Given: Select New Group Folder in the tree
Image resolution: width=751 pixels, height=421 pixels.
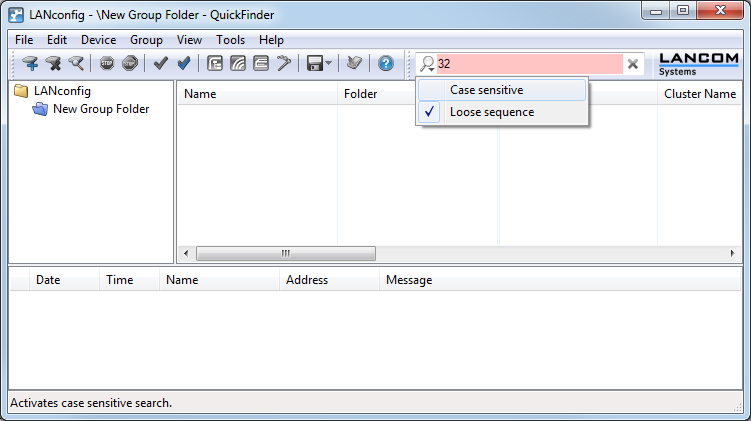Looking at the screenshot, I should click(x=100, y=109).
